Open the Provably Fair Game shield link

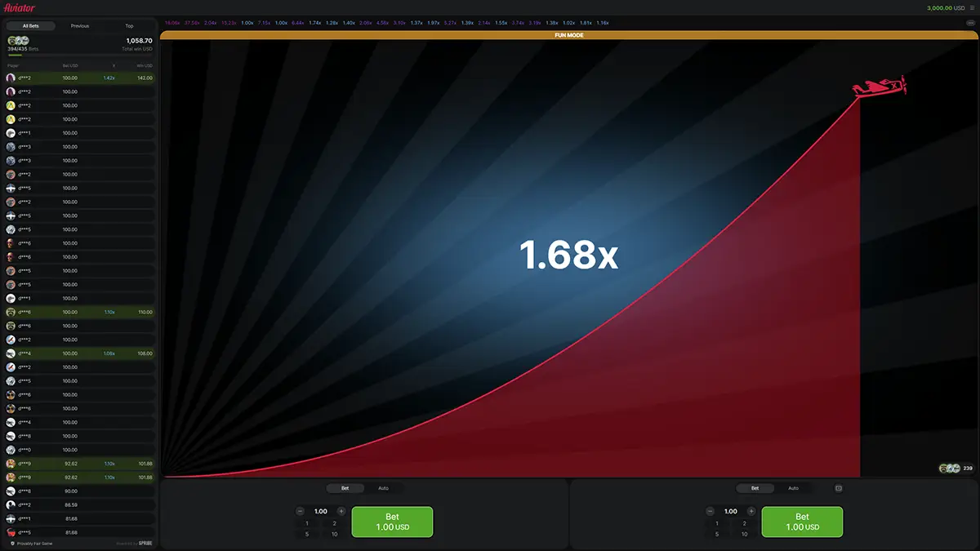click(31, 543)
